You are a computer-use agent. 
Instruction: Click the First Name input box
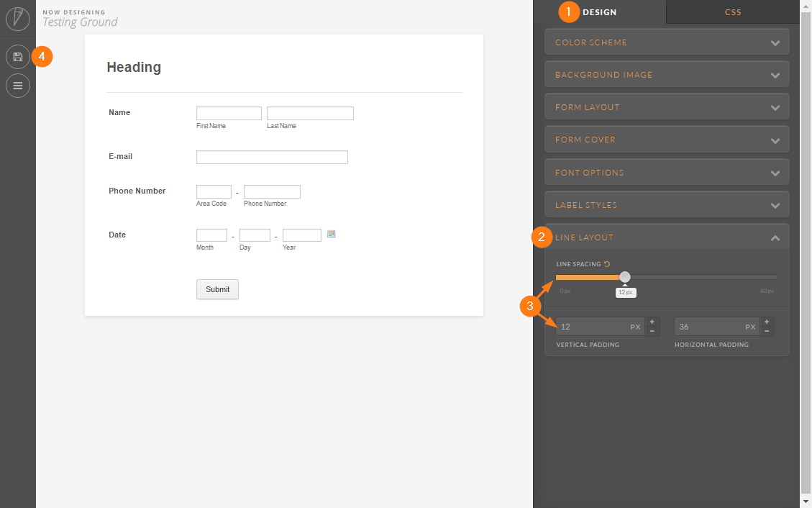click(229, 114)
